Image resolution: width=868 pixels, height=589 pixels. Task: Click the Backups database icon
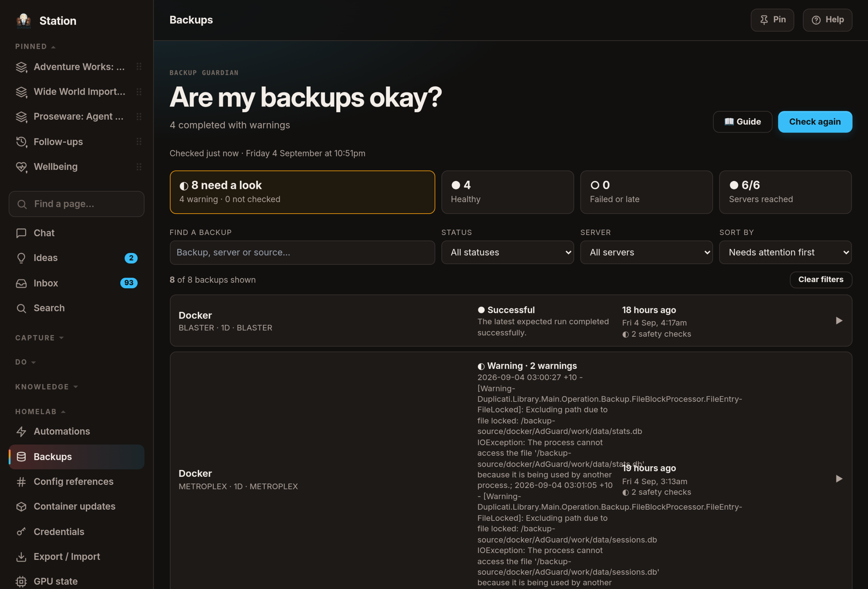[x=21, y=457]
